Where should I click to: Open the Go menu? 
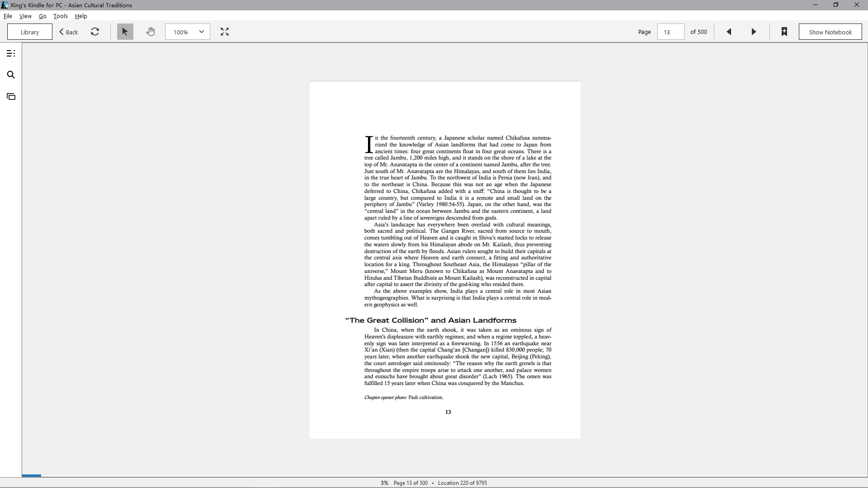(x=42, y=16)
